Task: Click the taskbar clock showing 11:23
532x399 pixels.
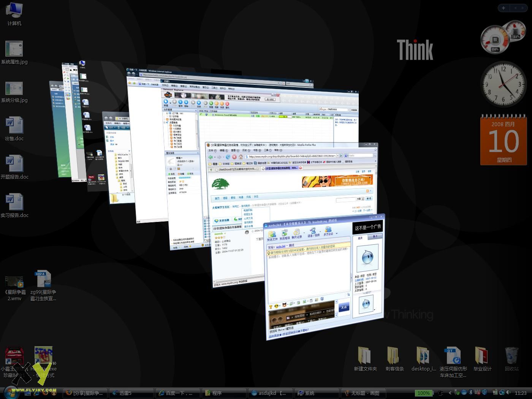Action: pyautogui.click(x=521, y=393)
